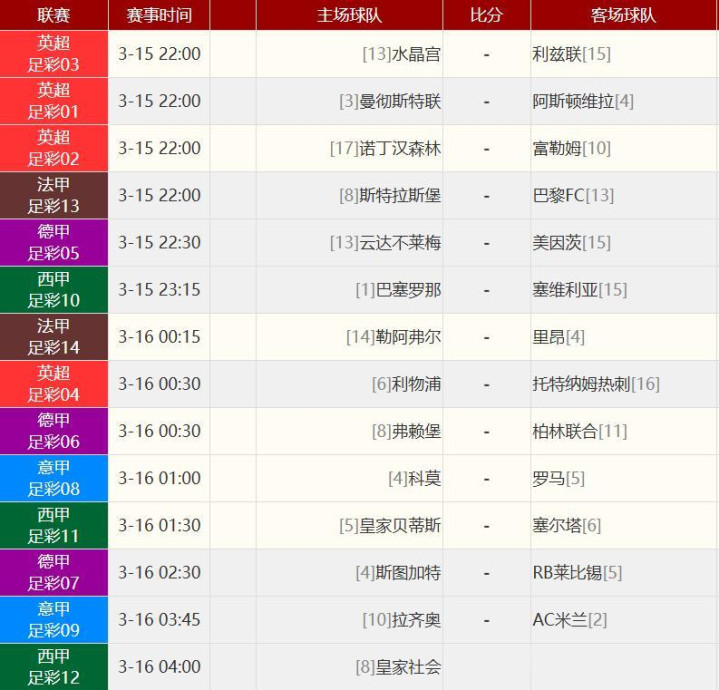Click the 赛事时间 column header
Image resolution: width=719 pixels, height=690 pixels.
[x=159, y=15]
